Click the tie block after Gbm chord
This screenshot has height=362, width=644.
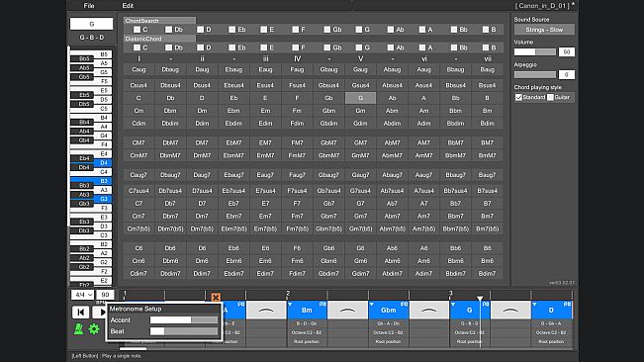(x=428, y=311)
